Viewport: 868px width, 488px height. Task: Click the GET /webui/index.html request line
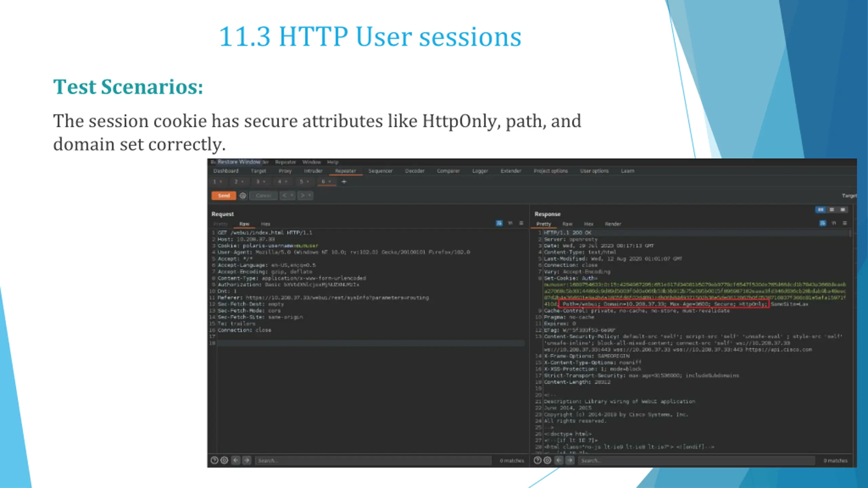(265, 233)
